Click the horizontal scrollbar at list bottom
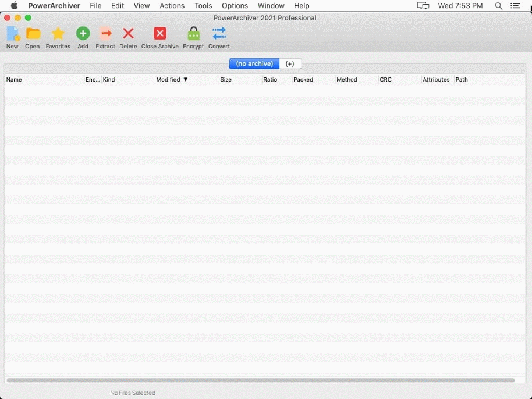Screen dimensions: 532x399 pos(261,380)
